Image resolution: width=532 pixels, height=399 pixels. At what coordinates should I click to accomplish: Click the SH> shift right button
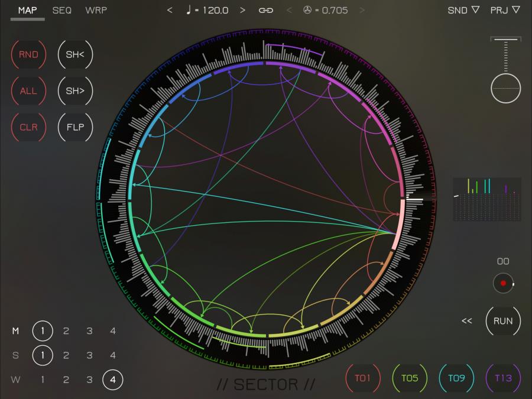click(75, 91)
